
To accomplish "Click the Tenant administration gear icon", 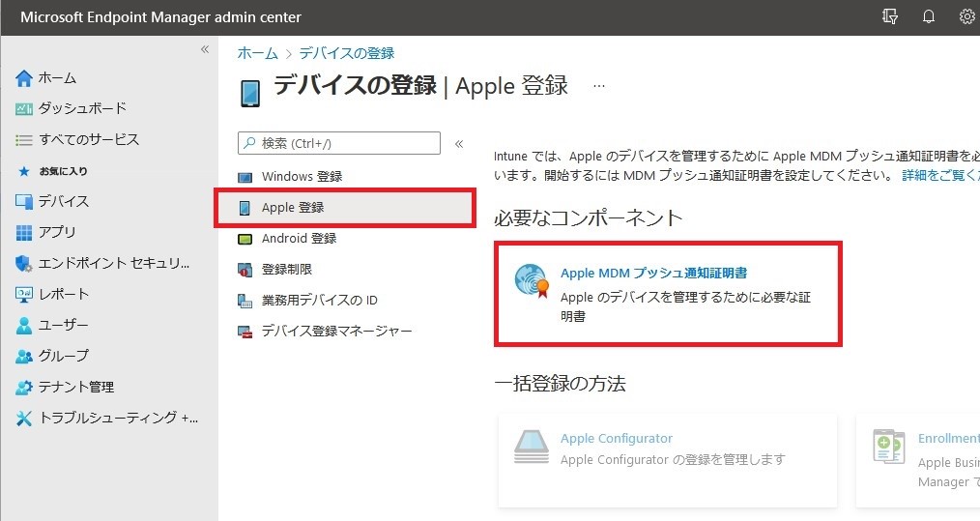I will [x=24, y=388].
